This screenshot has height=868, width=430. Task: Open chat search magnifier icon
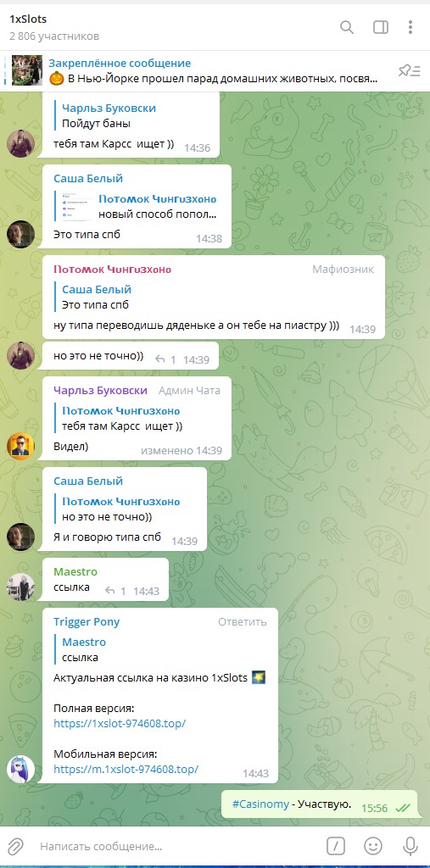tap(347, 27)
